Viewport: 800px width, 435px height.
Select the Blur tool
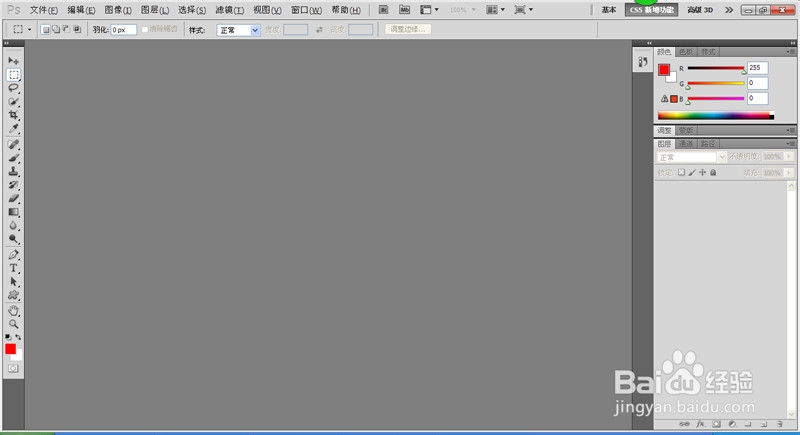point(13,225)
